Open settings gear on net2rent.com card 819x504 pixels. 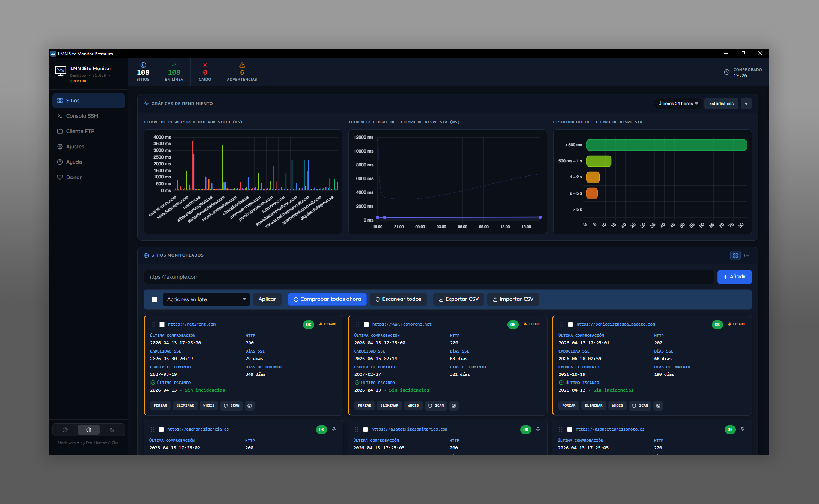[250, 406]
